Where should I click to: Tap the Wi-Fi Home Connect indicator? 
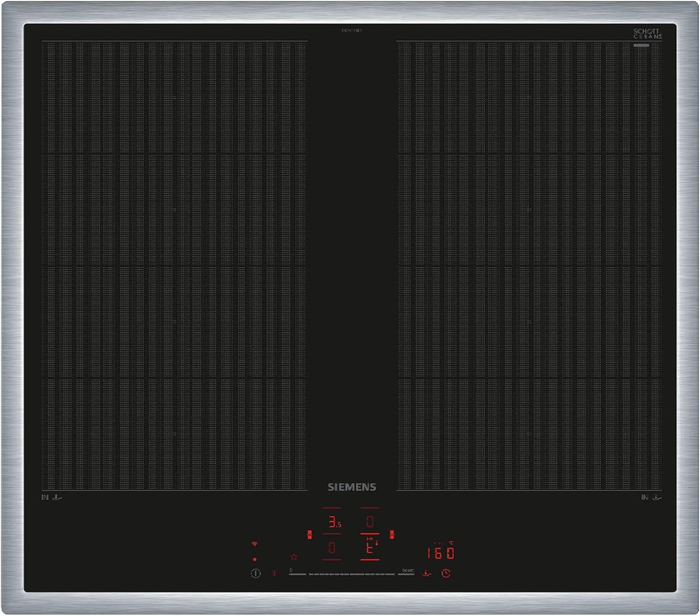point(254,544)
